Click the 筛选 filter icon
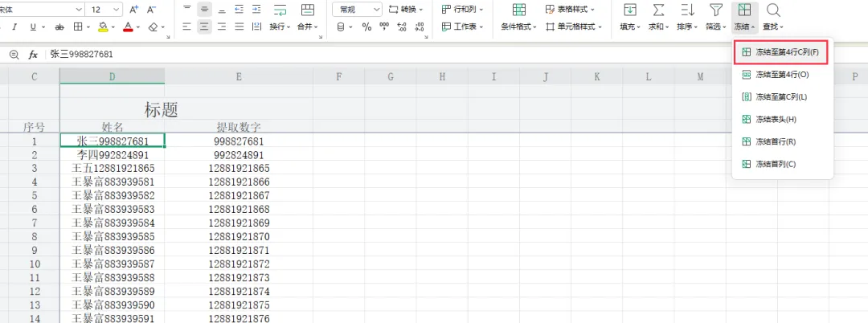 (x=716, y=10)
